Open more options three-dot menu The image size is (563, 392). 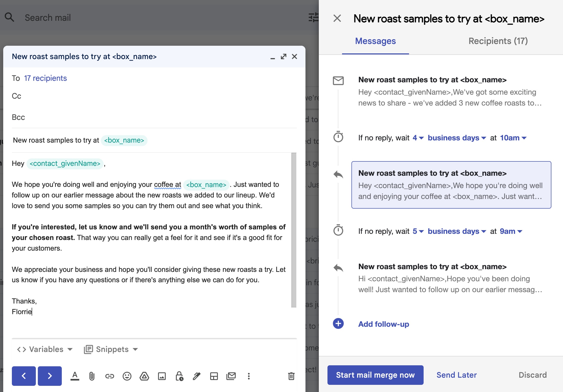click(x=249, y=376)
